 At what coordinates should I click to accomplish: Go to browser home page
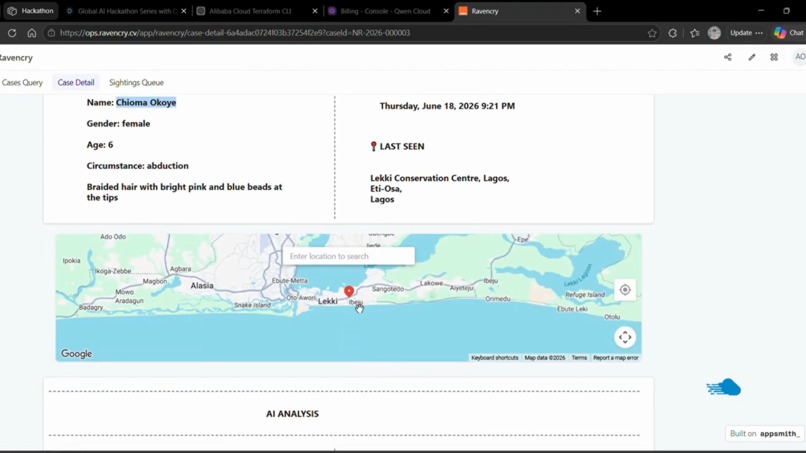[x=32, y=33]
